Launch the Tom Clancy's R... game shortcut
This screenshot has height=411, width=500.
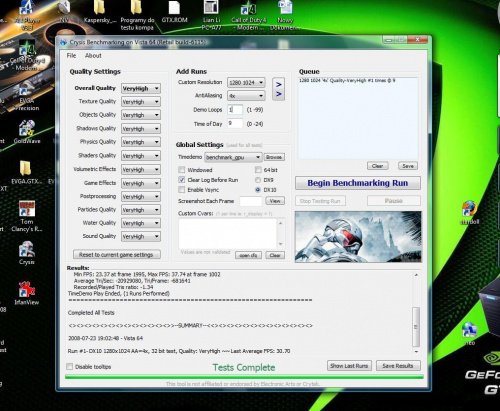pyautogui.click(x=27, y=216)
